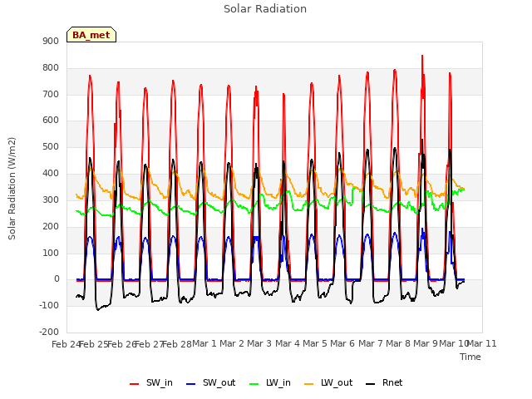Click the Mar 4 x-axis tick label
Viewport: 532px width, 399px height.
tap(288, 344)
